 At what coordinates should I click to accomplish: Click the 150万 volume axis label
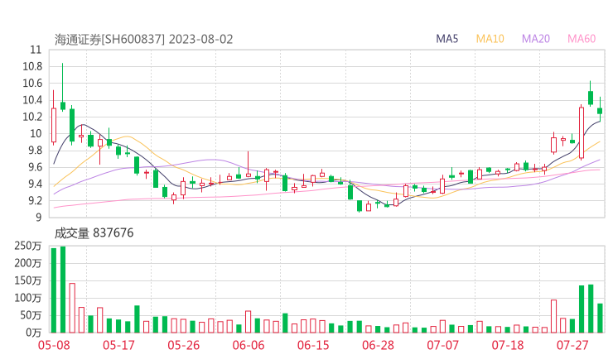pos(28,280)
